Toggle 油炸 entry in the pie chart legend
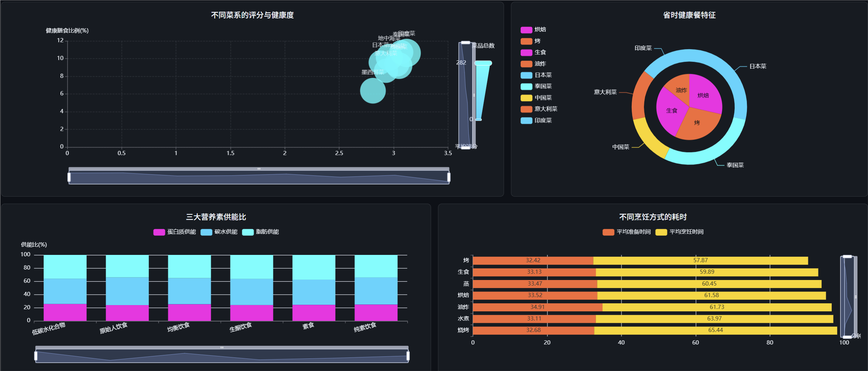This screenshot has height=371, width=868. point(533,64)
